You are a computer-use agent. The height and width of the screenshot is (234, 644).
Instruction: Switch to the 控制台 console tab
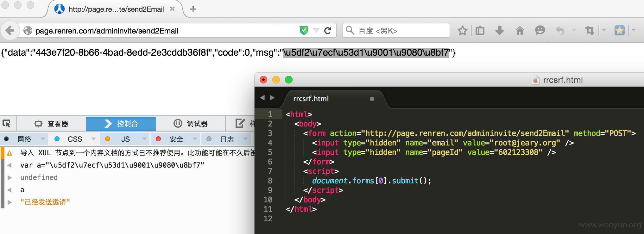pos(121,123)
